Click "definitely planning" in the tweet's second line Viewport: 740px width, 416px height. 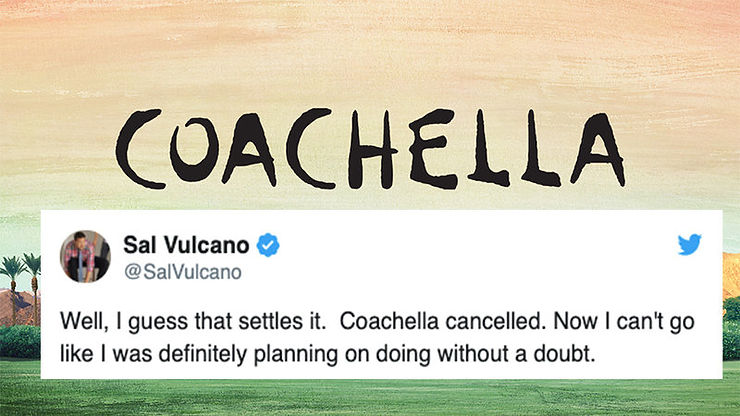pos(248,355)
